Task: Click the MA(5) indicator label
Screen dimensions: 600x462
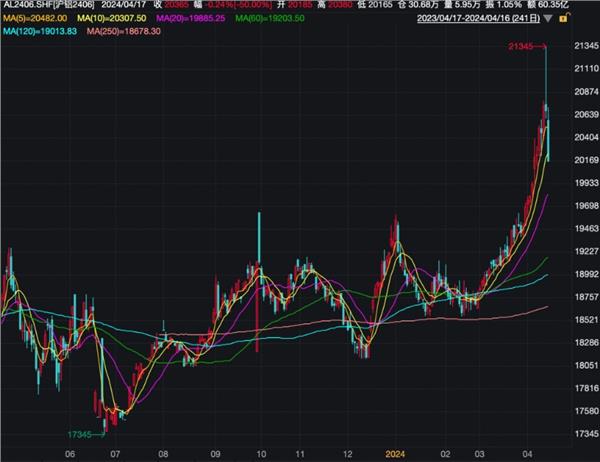Action: [x=35, y=19]
